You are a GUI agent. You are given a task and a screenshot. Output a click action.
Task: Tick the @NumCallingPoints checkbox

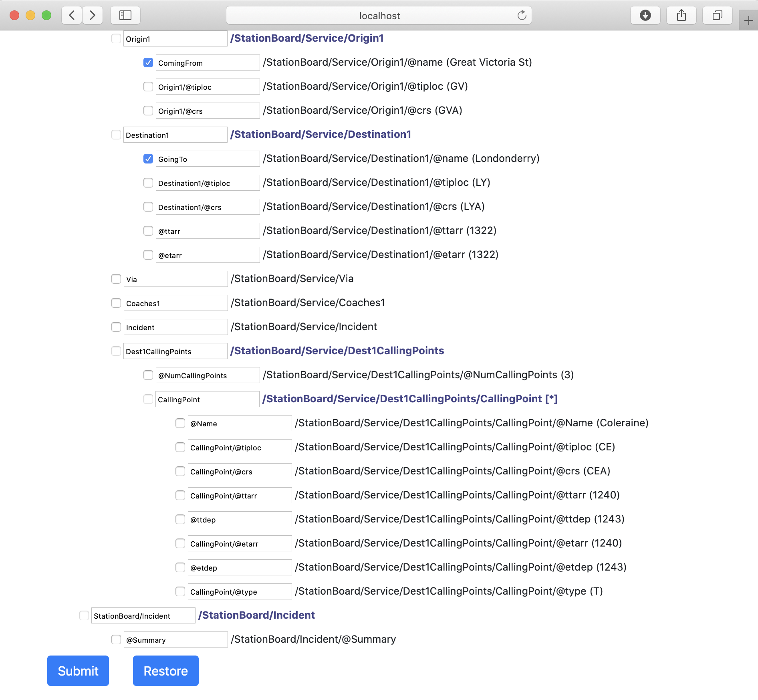(148, 375)
